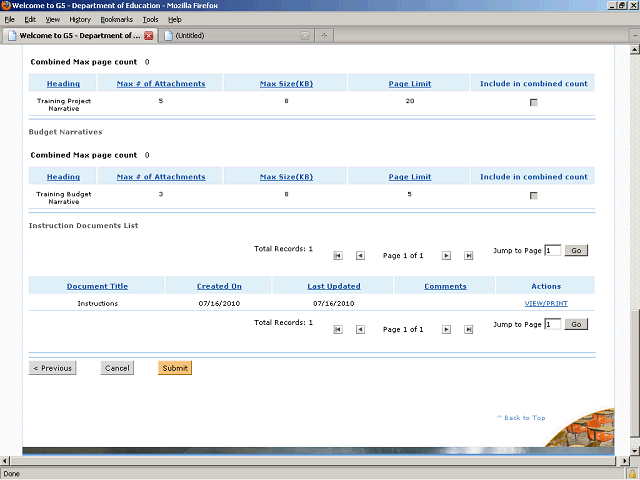The image size is (640, 480).
Task: Open a new tab with plus icon
Action: pos(324,36)
